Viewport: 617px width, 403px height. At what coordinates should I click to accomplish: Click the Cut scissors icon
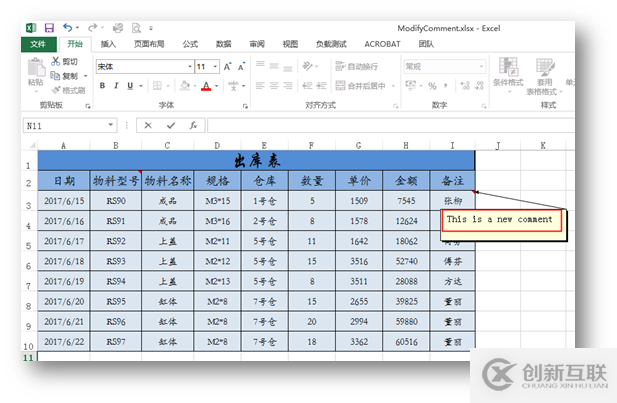point(55,61)
